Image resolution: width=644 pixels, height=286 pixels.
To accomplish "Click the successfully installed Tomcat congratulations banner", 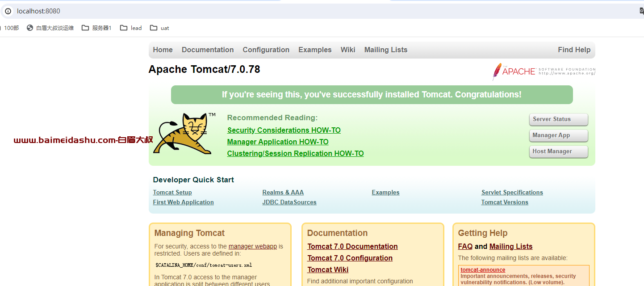I will pos(372,95).
